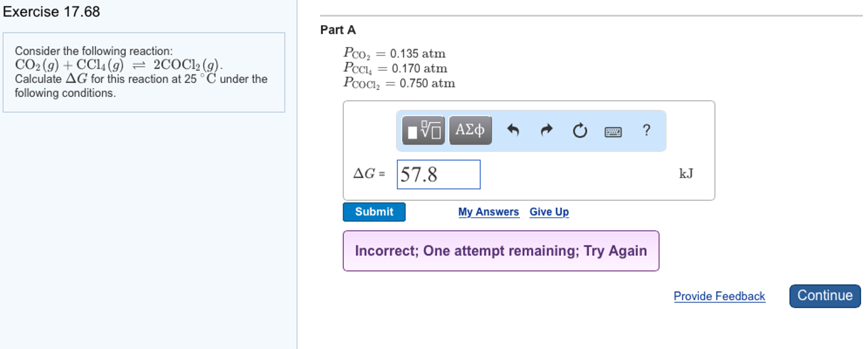This screenshot has height=349, width=868.
Task: Click the kJ unit label
Action: click(686, 173)
